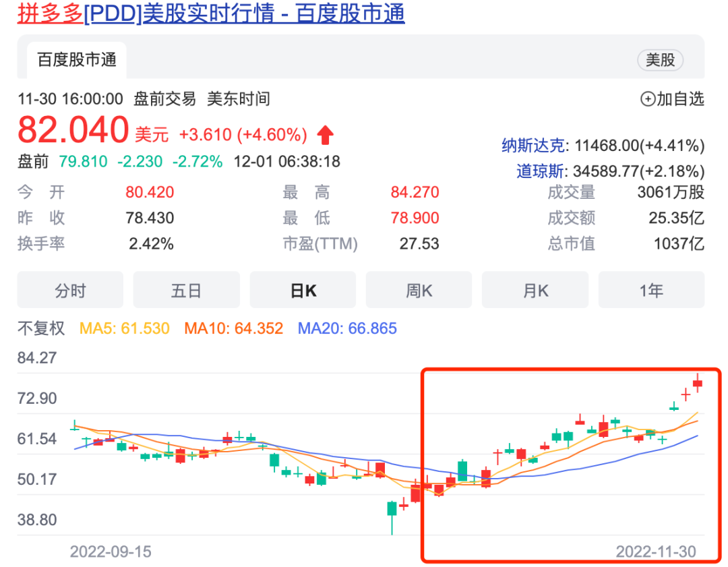
Task: Open the 1年 one-year chart view
Action: [651, 289]
